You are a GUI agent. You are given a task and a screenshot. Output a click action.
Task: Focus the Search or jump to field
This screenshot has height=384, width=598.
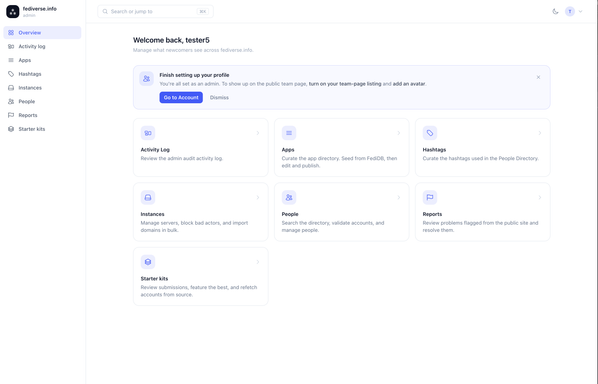(x=155, y=11)
